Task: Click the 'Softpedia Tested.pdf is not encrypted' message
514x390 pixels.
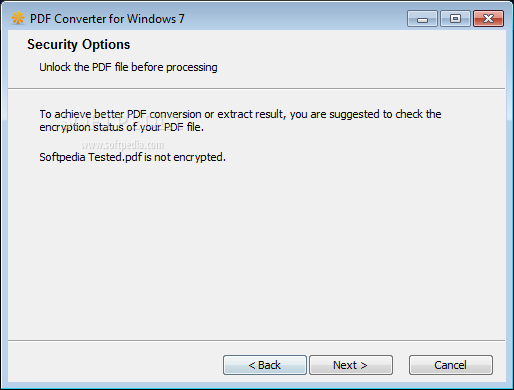Action: tap(132, 157)
